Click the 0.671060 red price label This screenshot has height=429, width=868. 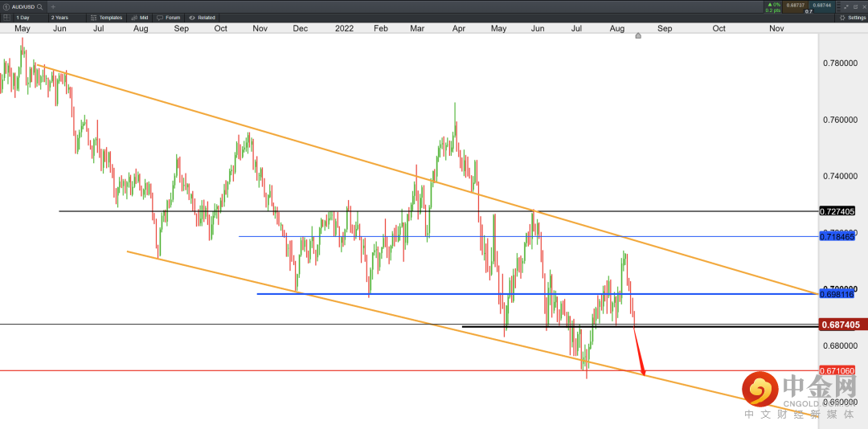pos(837,370)
